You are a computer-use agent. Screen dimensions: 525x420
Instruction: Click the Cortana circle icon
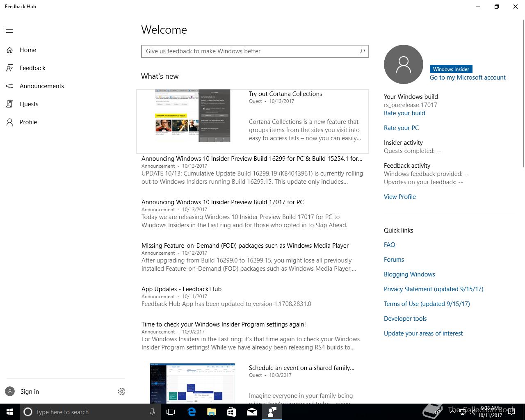pyautogui.click(x=28, y=412)
